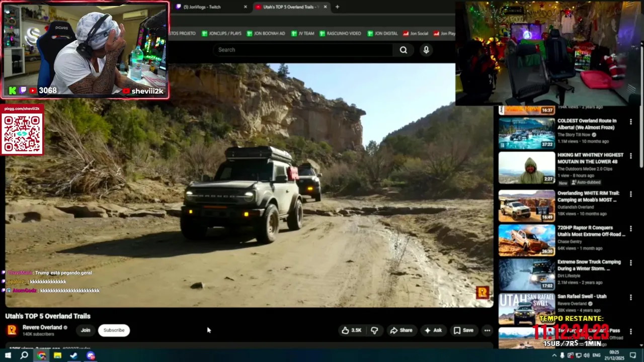Screen dimensions: 644x362
Task: Open options for 720HP Raptor R video
Action: pos(630,228)
